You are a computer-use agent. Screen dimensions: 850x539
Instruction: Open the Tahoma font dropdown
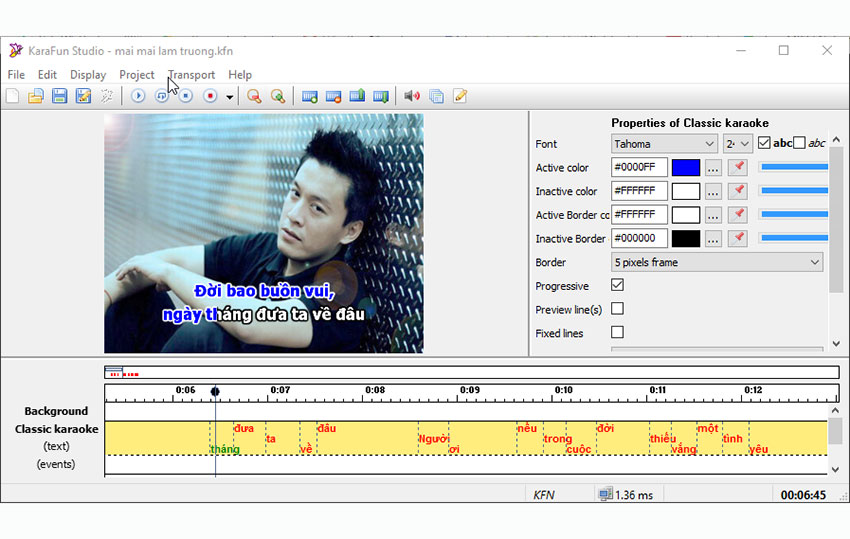pos(664,144)
